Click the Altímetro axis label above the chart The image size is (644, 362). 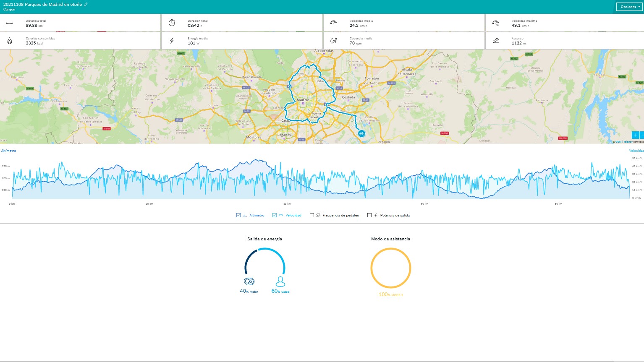pos(8,151)
